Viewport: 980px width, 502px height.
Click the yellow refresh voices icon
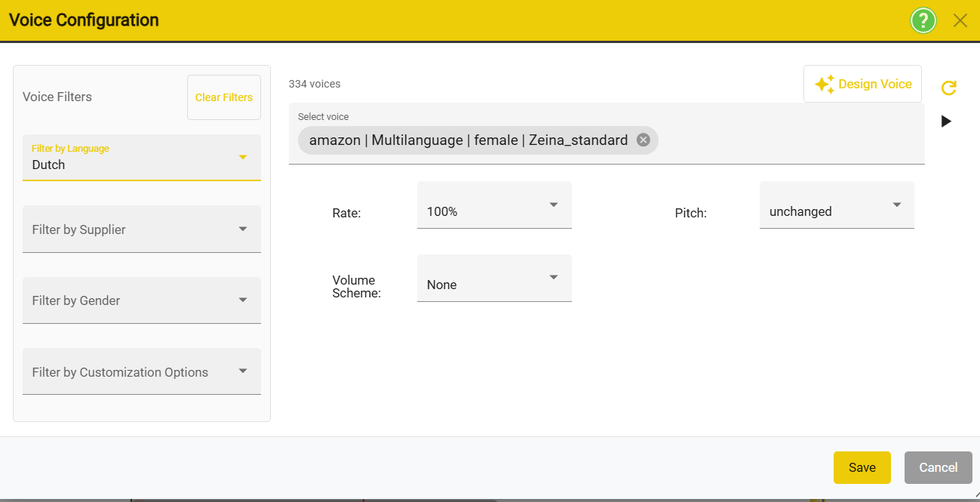(949, 88)
